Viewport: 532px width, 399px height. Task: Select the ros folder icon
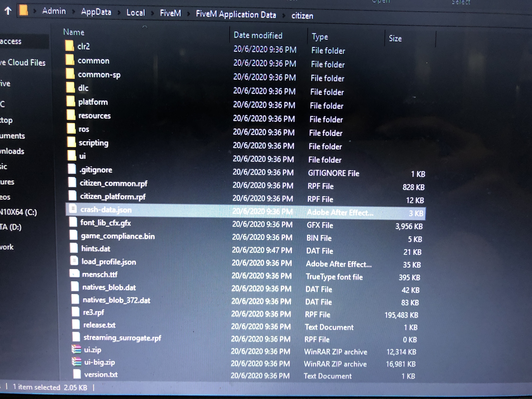pos(71,128)
